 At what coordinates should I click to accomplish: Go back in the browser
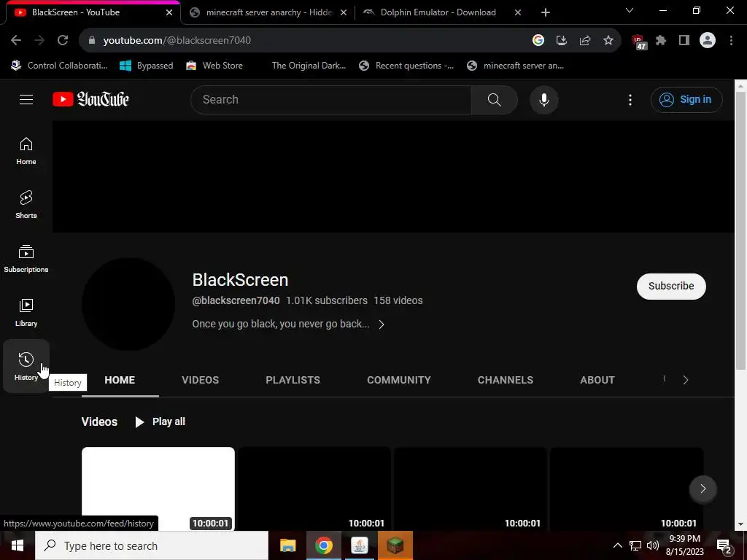[16, 41]
